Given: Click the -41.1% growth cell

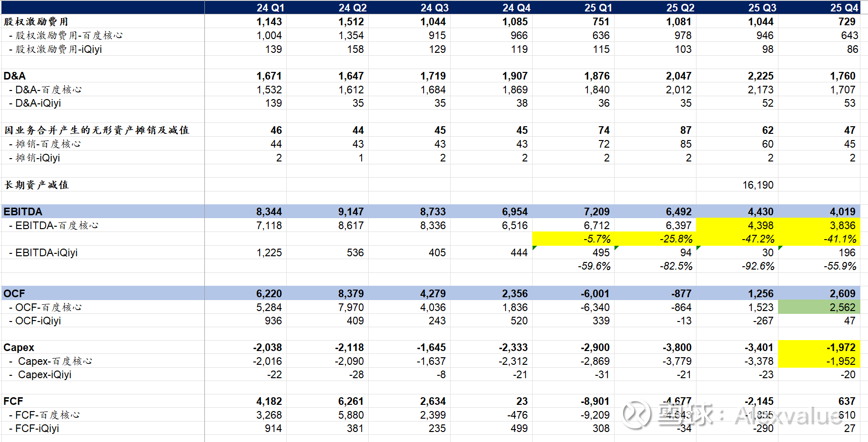Looking at the screenshot, I should tap(840, 239).
